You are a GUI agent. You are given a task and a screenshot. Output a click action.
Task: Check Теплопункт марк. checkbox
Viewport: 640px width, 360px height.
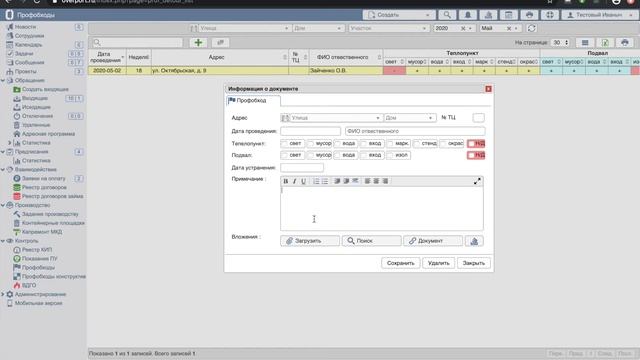(390, 144)
